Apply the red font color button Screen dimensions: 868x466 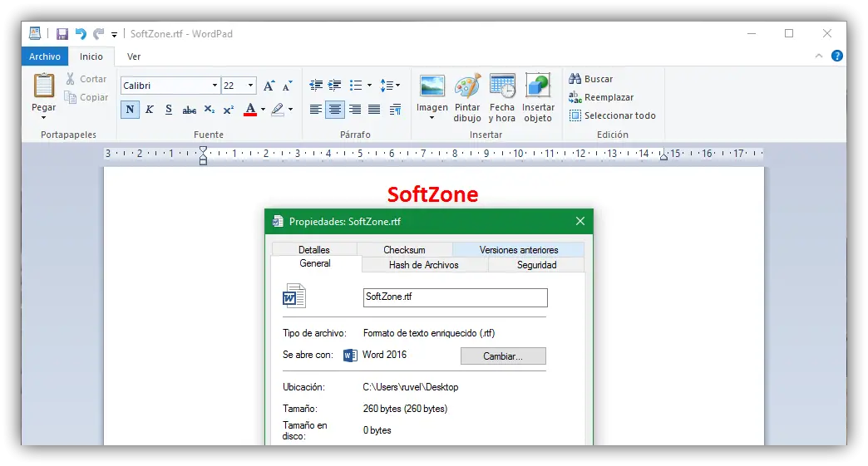click(x=250, y=110)
